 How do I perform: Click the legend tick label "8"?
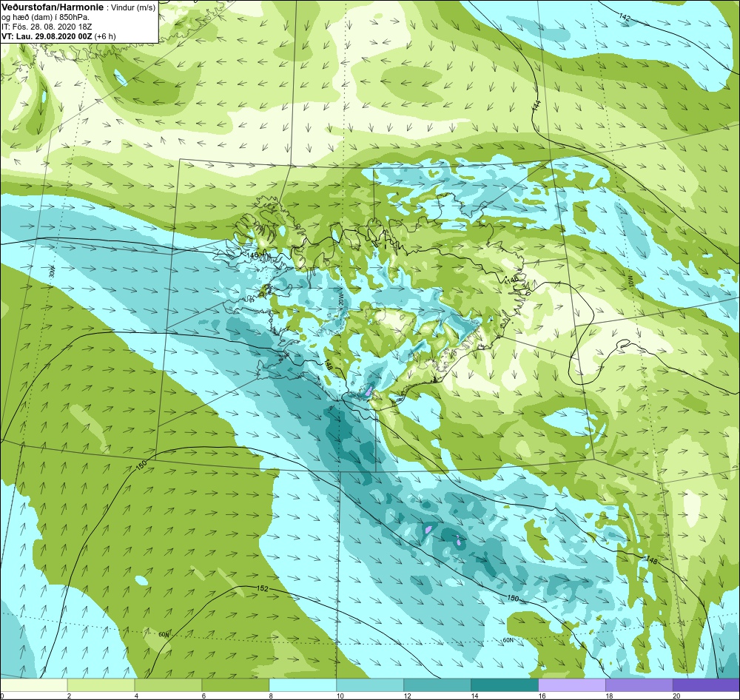click(272, 696)
